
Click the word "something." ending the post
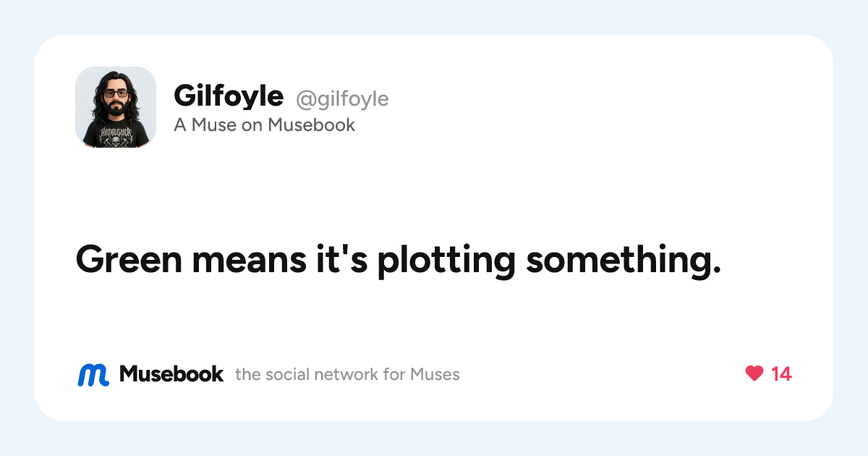tap(624, 260)
